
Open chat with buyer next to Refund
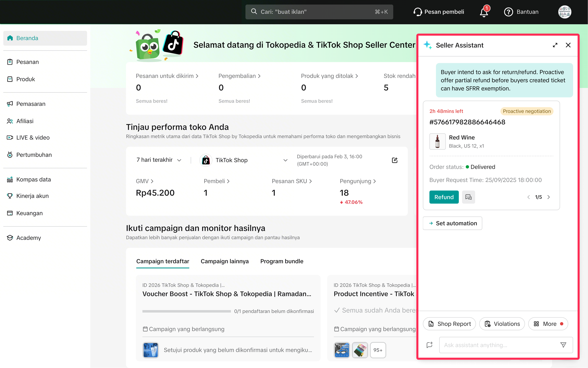click(x=468, y=197)
